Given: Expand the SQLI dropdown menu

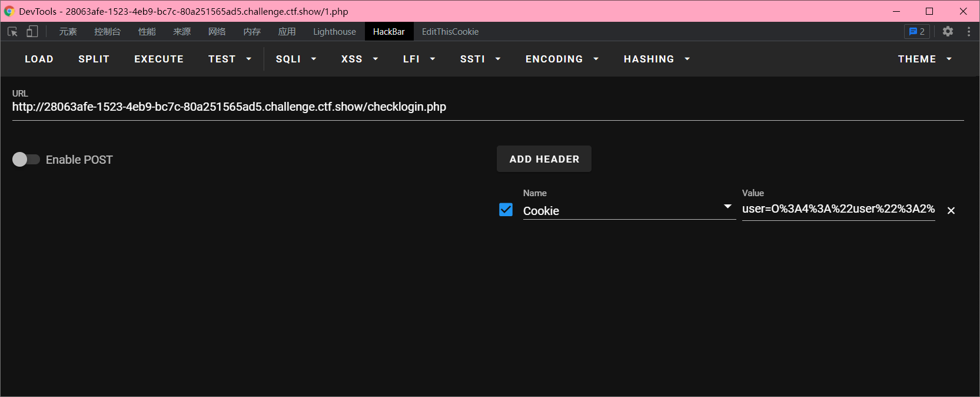Looking at the screenshot, I should 296,59.
